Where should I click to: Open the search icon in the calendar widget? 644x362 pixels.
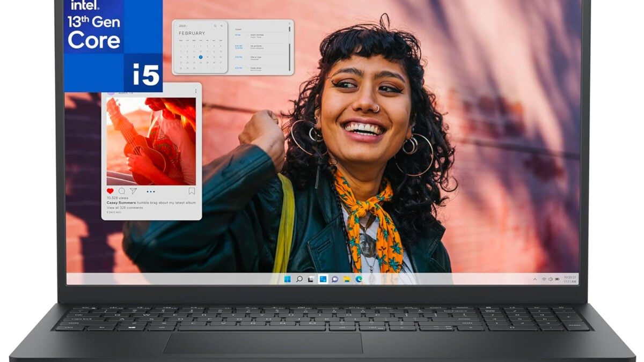[x=215, y=26]
